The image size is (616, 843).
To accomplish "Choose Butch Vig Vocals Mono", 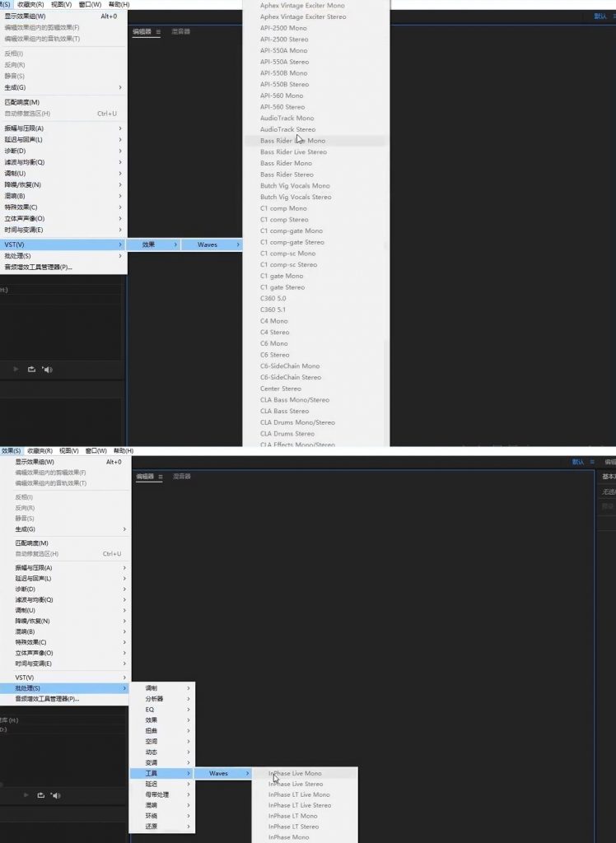I will (x=295, y=186).
